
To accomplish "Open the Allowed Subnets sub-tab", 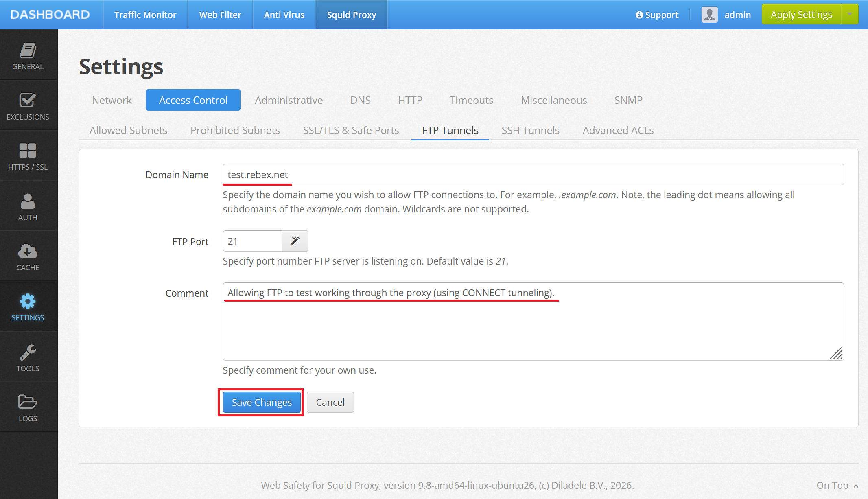I will point(129,130).
